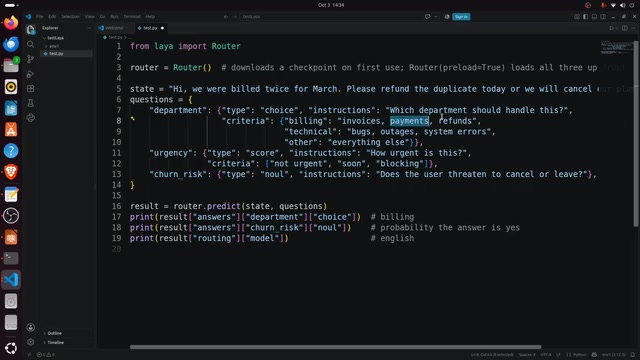Open the Terminal menu

pyautogui.click(x=132, y=17)
